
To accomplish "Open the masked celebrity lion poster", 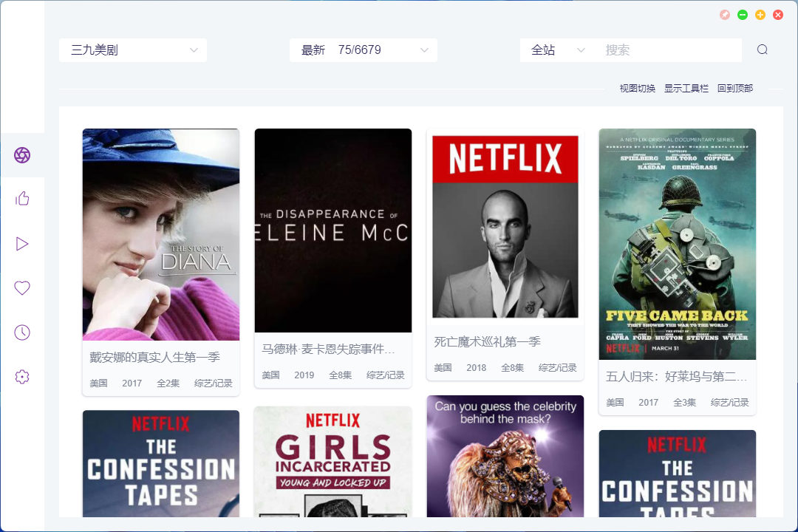I will click(505, 456).
